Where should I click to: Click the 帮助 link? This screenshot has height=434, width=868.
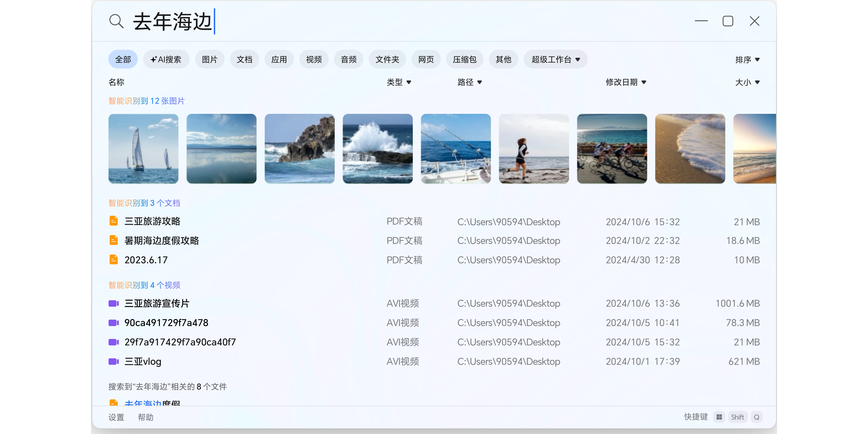146,417
